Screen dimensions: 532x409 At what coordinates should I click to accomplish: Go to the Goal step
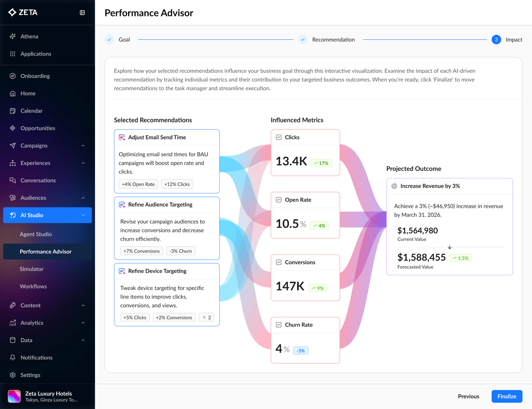coord(117,39)
